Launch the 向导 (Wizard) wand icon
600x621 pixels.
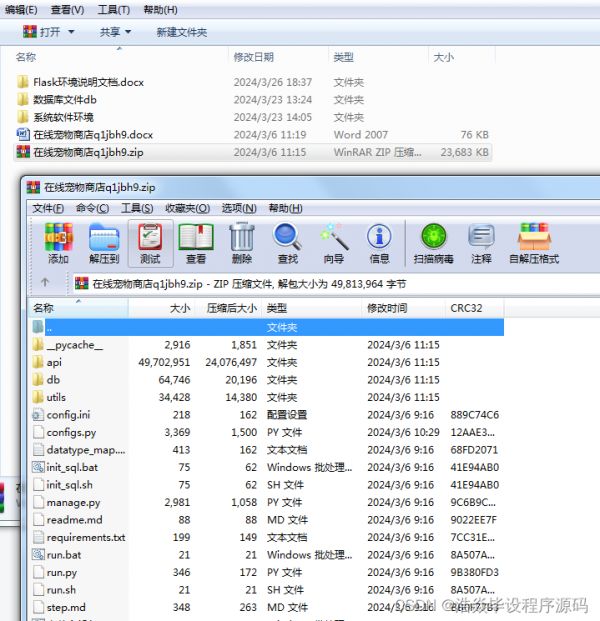tap(334, 244)
